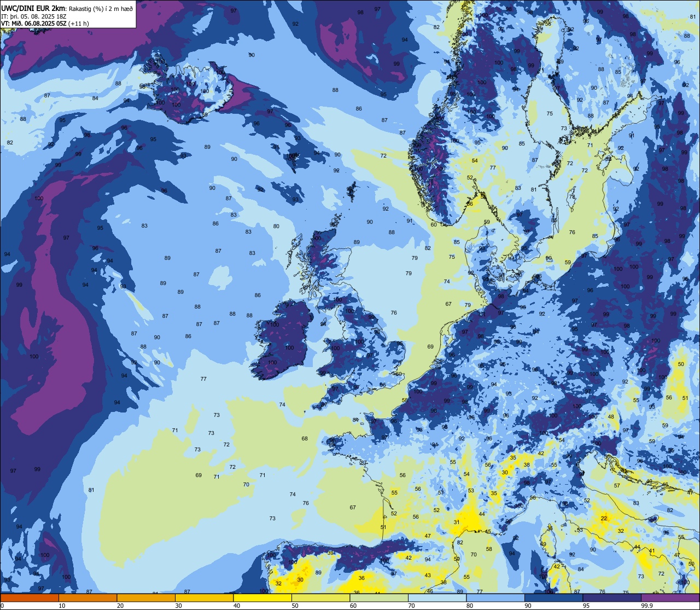Viewport: 700px width, 610px height.
Task: Click the humidity value "31" in southern France
Action: click(457, 522)
